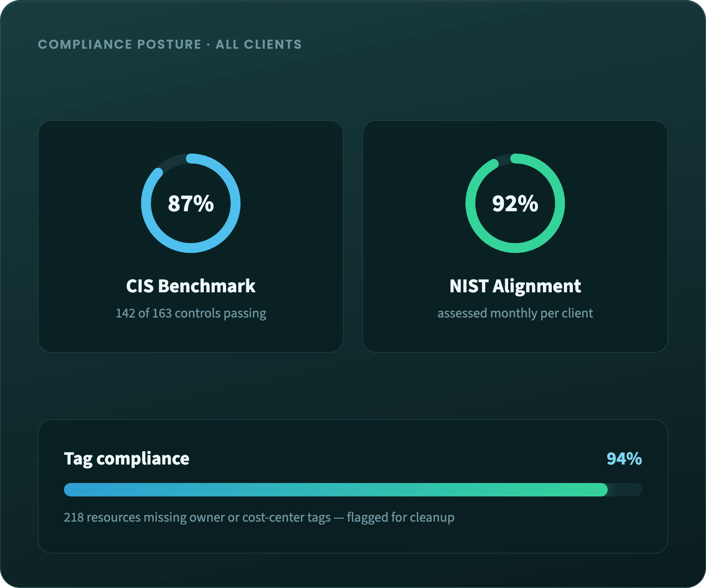706x588 pixels.
Task: Click the text 142 of 163 controls passing
Action: pyautogui.click(x=191, y=313)
